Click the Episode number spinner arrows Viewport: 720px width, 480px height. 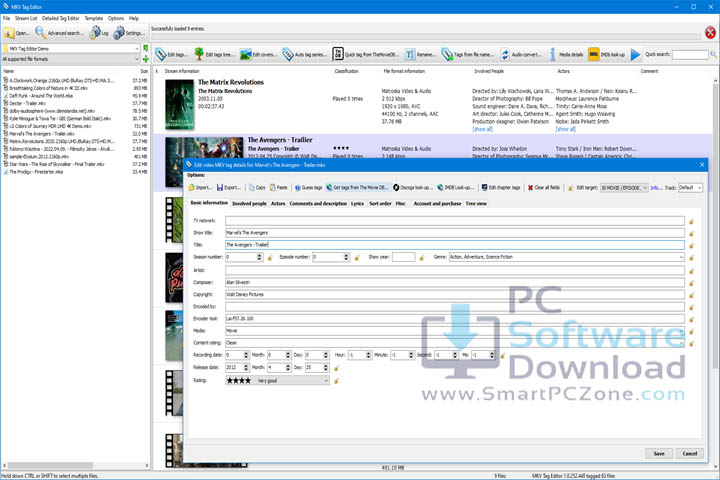click(x=346, y=257)
